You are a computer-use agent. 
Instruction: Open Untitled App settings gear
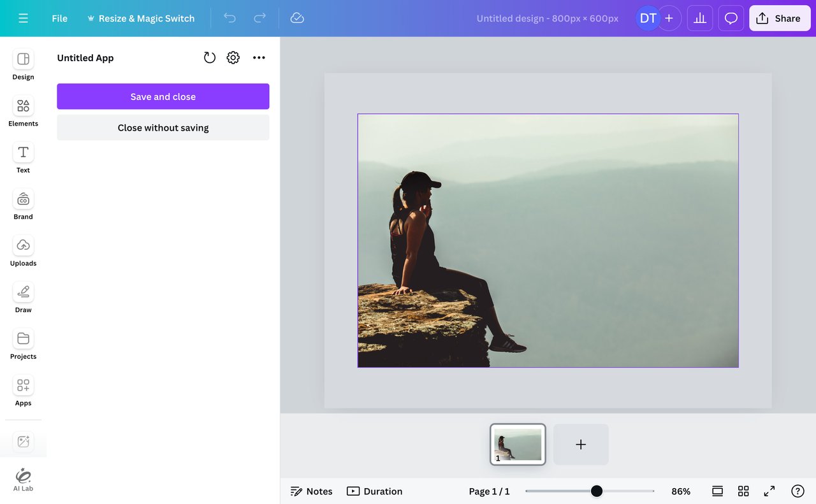[x=233, y=58]
